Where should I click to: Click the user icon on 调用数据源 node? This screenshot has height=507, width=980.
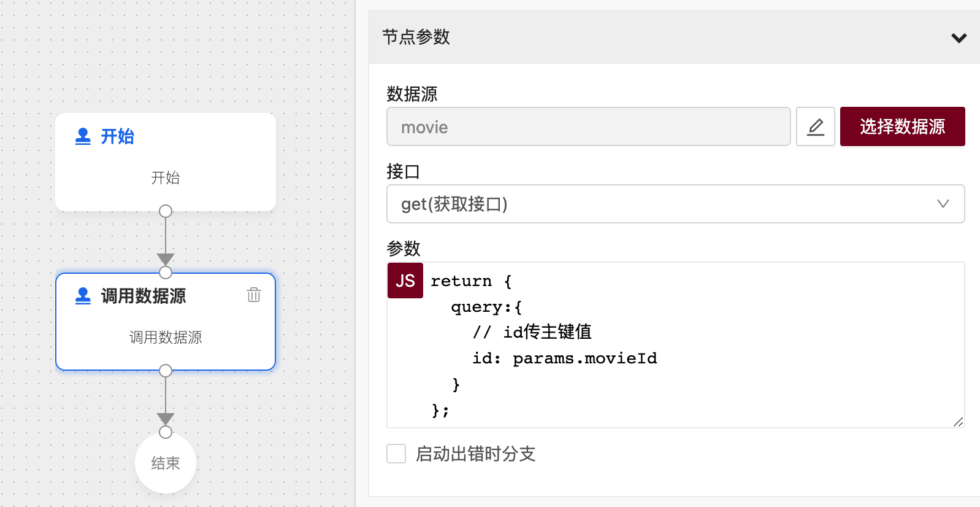click(x=83, y=296)
